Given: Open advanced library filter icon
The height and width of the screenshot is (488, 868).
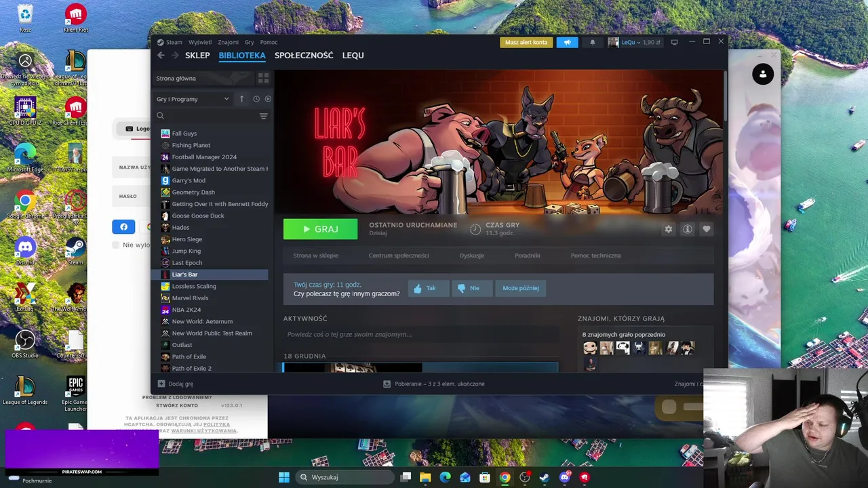Looking at the screenshot, I should 263,116.
